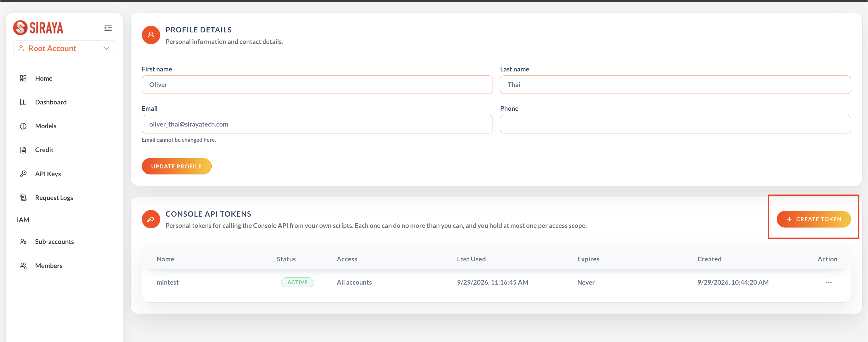Focus the Email input field
This screenshot has height=342, width=868.
[x=317, y=124]
